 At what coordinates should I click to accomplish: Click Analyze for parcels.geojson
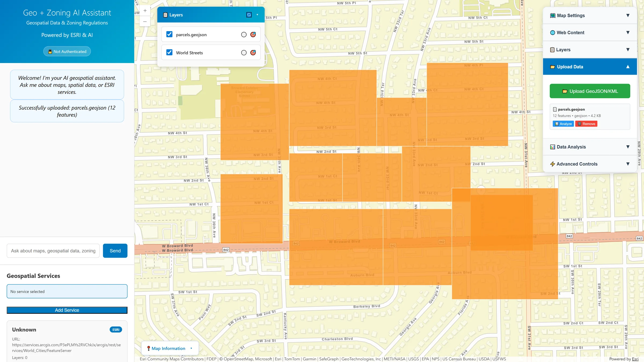[x=563, y=124]
